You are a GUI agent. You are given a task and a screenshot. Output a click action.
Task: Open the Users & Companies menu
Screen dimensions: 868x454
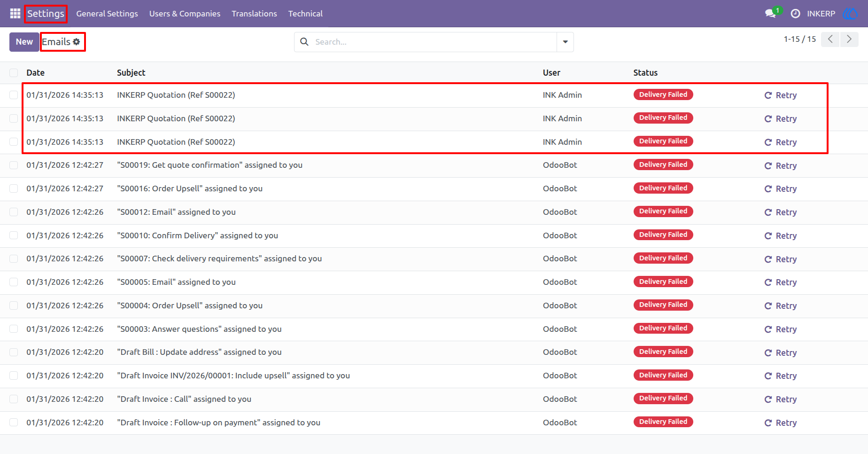click(x=185, y=14)
